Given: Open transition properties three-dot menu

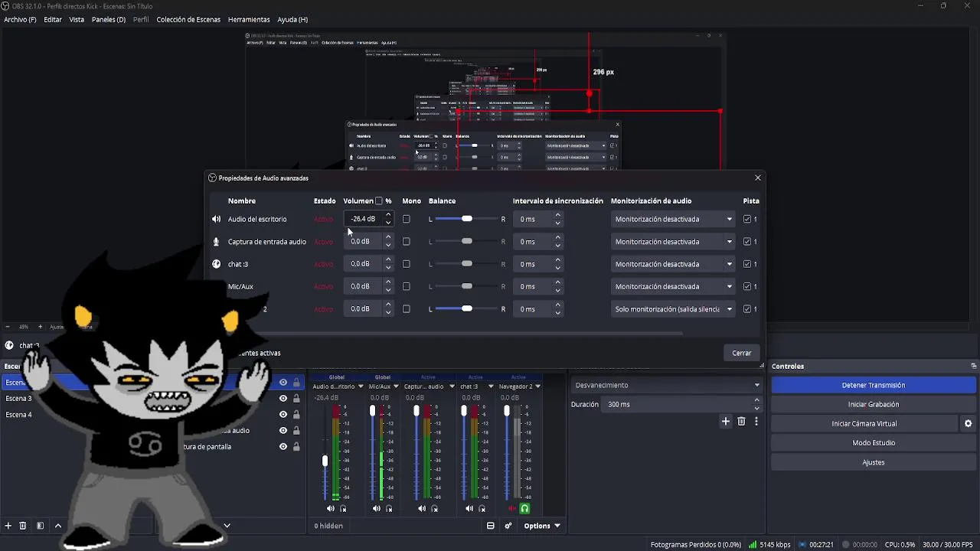Looking at the screenshot, I should point(756,421).
